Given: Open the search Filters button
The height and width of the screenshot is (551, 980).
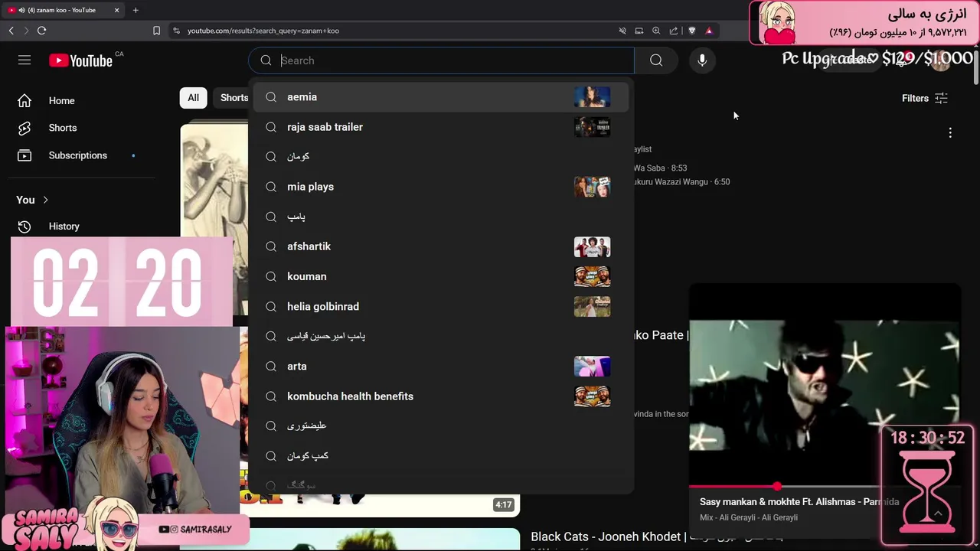Looking at the screenshot, I should click(925, 98).
